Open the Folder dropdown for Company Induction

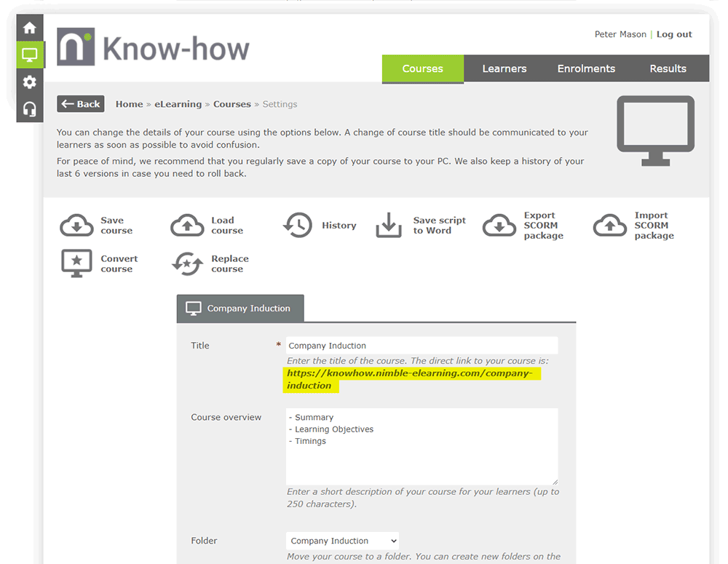coord(342,541)
